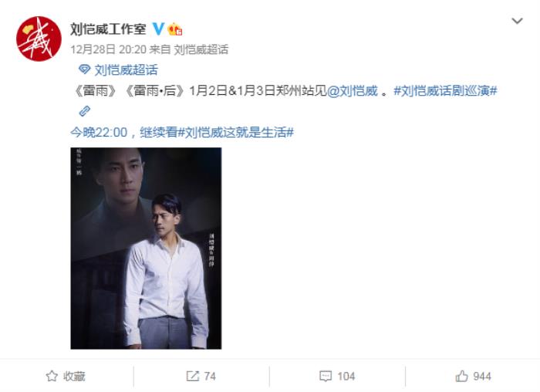The height and width of the screenshot is (392, 540).
Task: Click the 今晚22:00 link text
Action: click(x=99, y=132)
